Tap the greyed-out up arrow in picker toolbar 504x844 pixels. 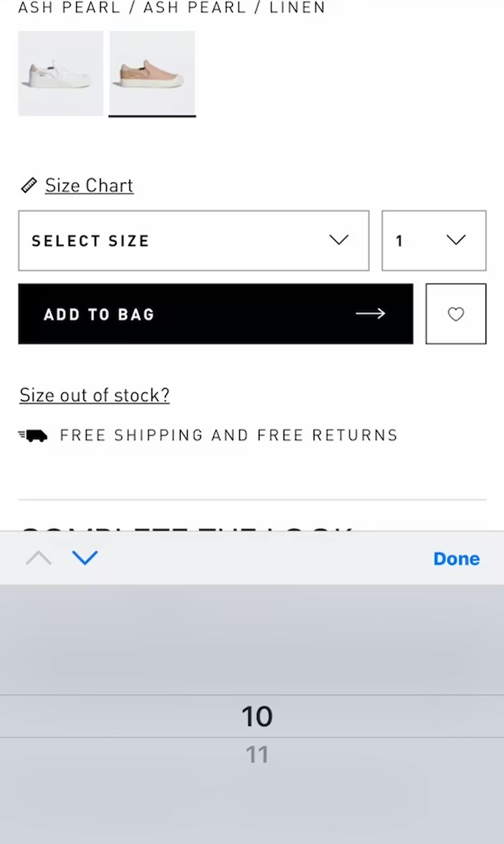coord(38,558)
